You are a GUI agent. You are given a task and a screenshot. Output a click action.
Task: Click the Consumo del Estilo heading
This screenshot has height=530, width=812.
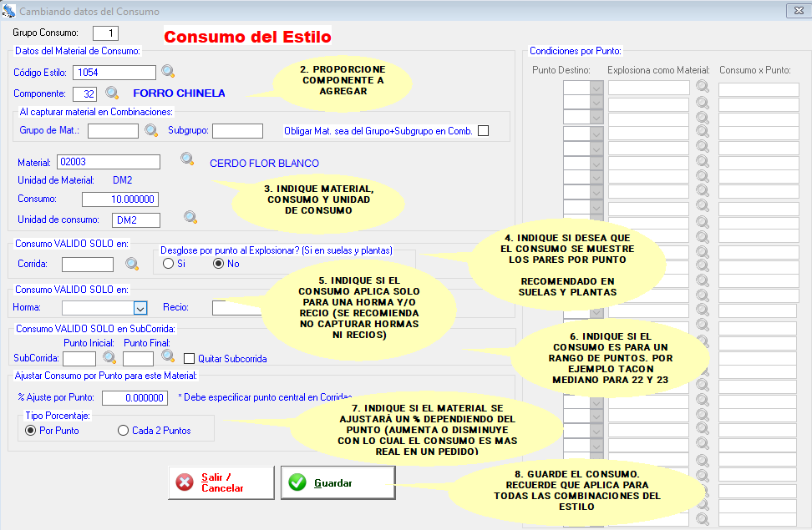(247, 36)
